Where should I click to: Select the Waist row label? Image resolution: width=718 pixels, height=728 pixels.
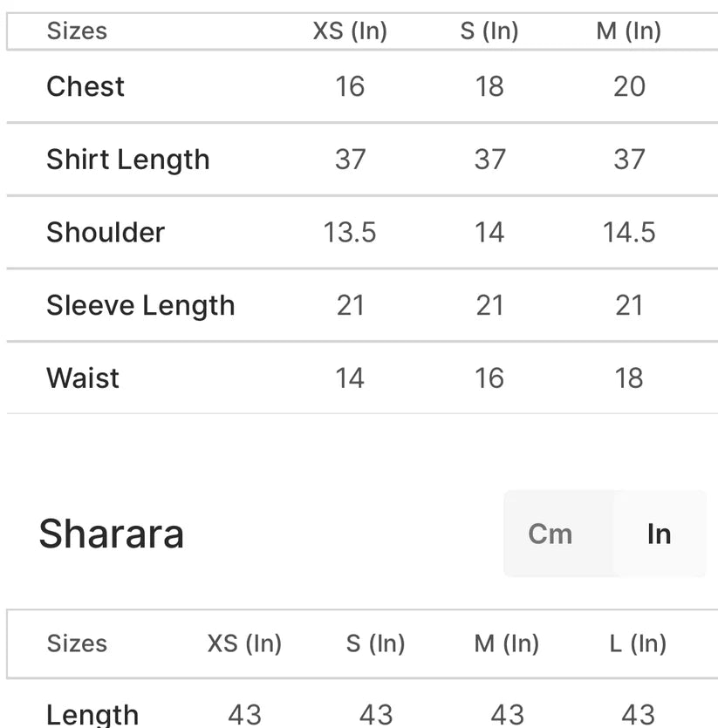tap(83, 378)
